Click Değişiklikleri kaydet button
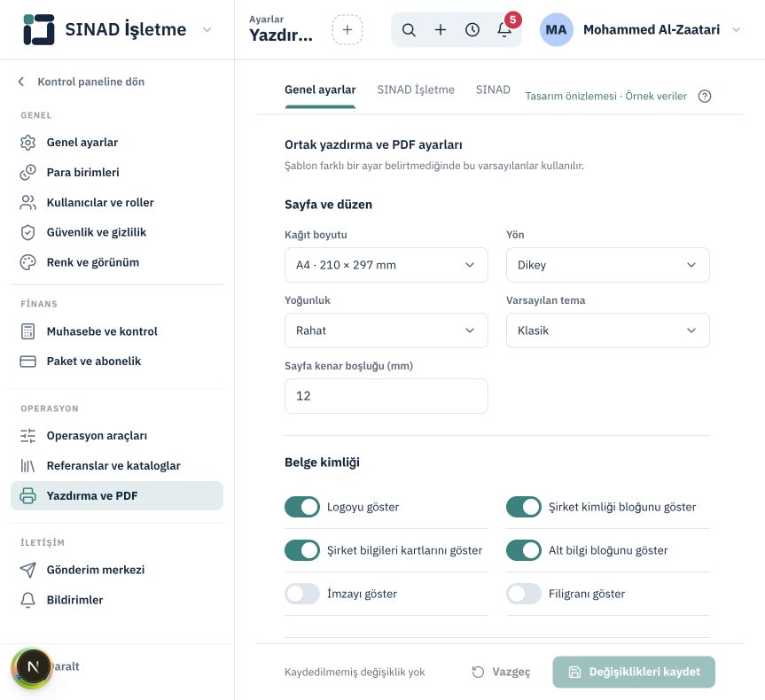The width and height of the screenshot is (765, 700). [x=634, y=672]
